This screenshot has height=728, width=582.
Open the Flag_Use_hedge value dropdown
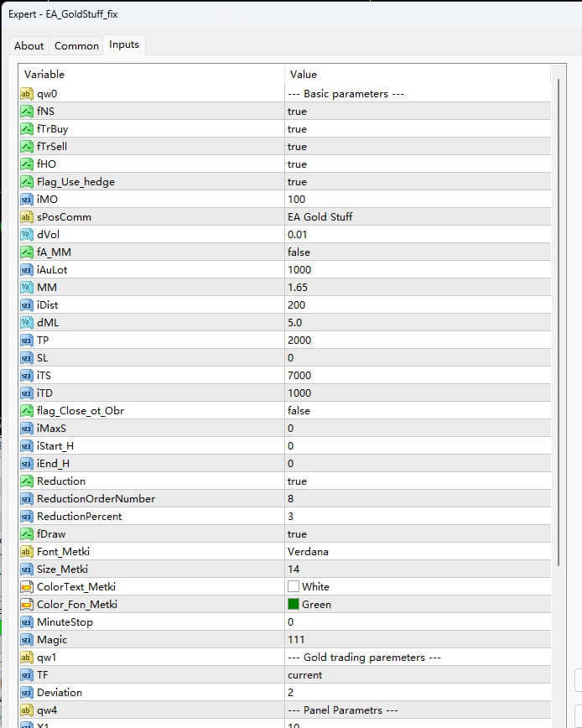tap(418, 182)
